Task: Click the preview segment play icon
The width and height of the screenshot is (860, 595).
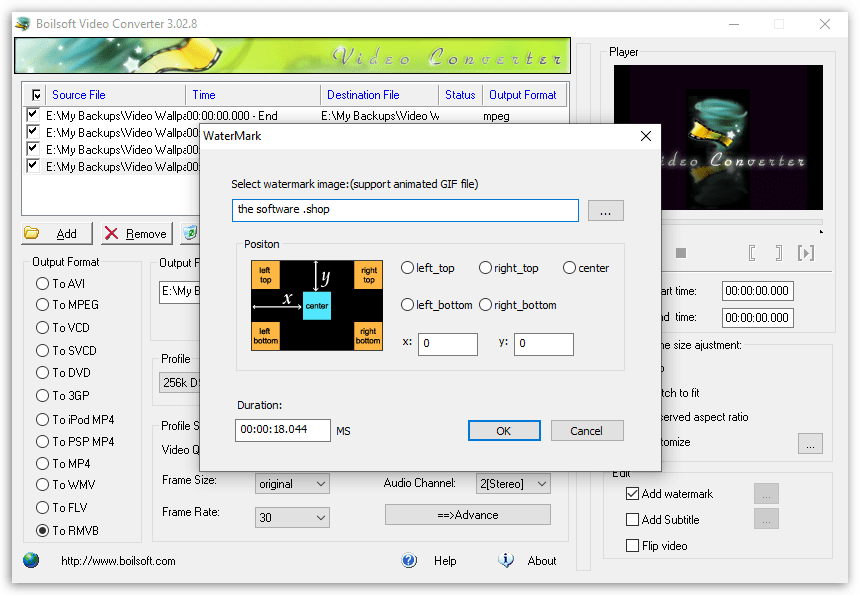Action: (806, 253)
